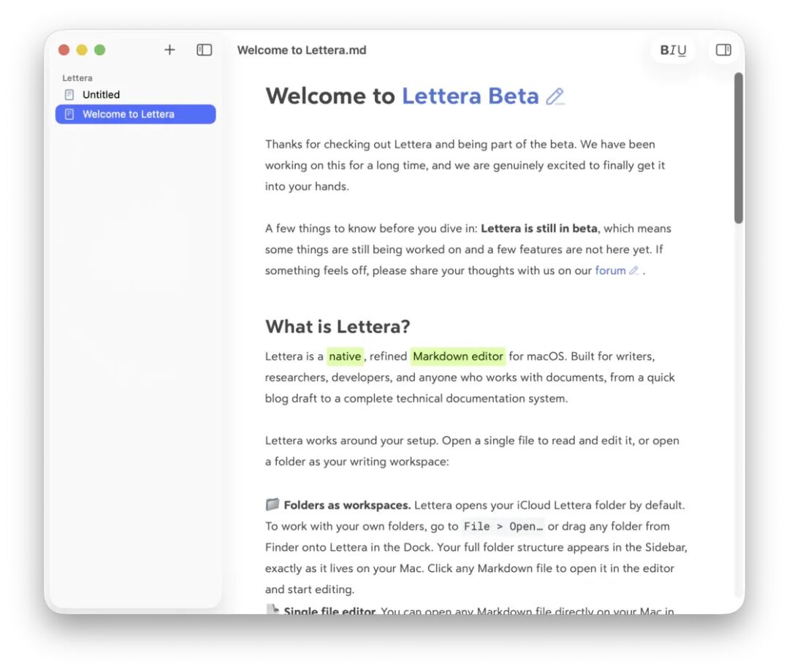Click the What is Lettera? heading
The height and width of the screenshot is (672, 789).
338,327
